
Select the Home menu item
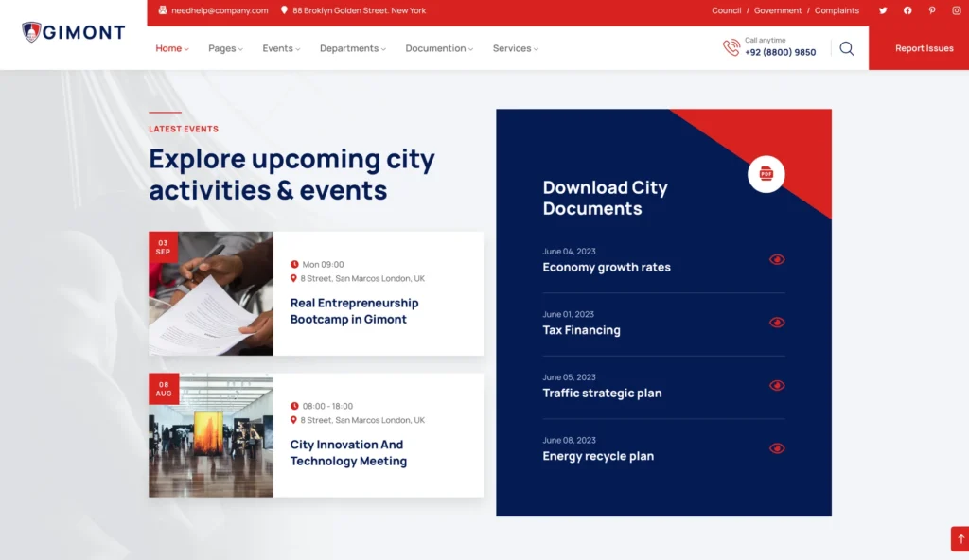click(x=171, y=48)
